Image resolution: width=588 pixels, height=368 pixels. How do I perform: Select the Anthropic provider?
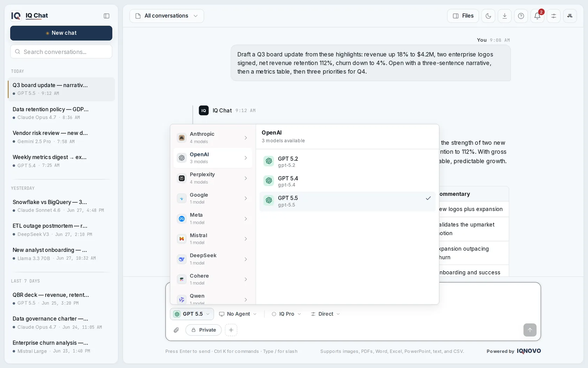pyautogui.click(x=213, y=138)
